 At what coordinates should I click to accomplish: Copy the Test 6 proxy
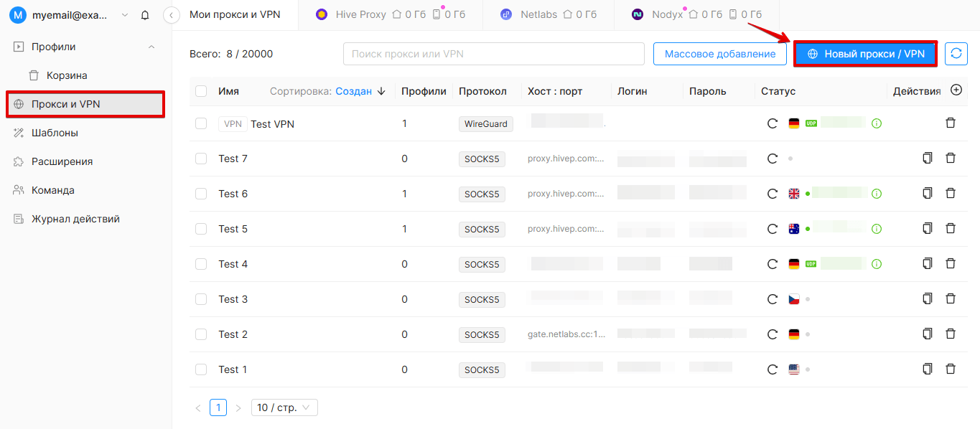click(927, 194)
